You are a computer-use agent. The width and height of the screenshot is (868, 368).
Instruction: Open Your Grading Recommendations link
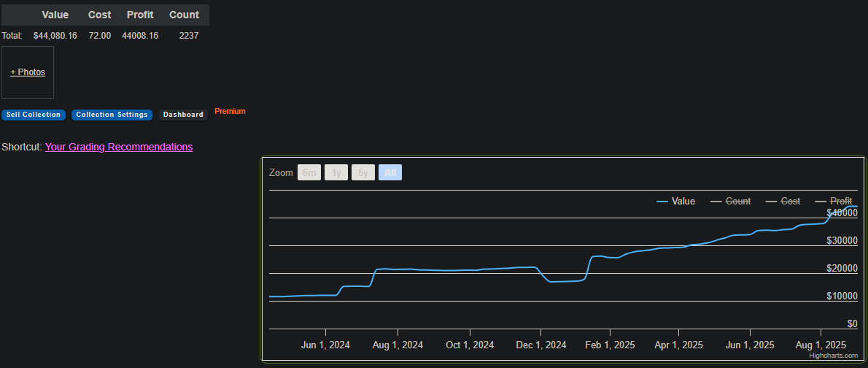118,147
